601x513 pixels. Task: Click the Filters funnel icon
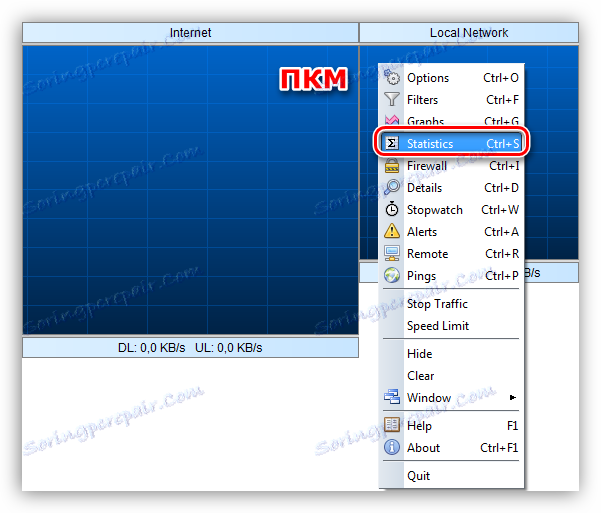point(392,99)
